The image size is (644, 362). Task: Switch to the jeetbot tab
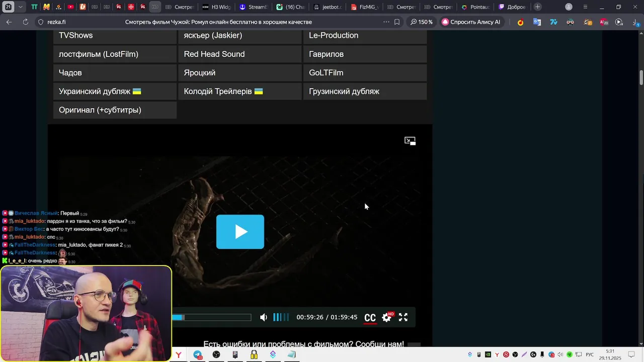(x=327, y=7)
